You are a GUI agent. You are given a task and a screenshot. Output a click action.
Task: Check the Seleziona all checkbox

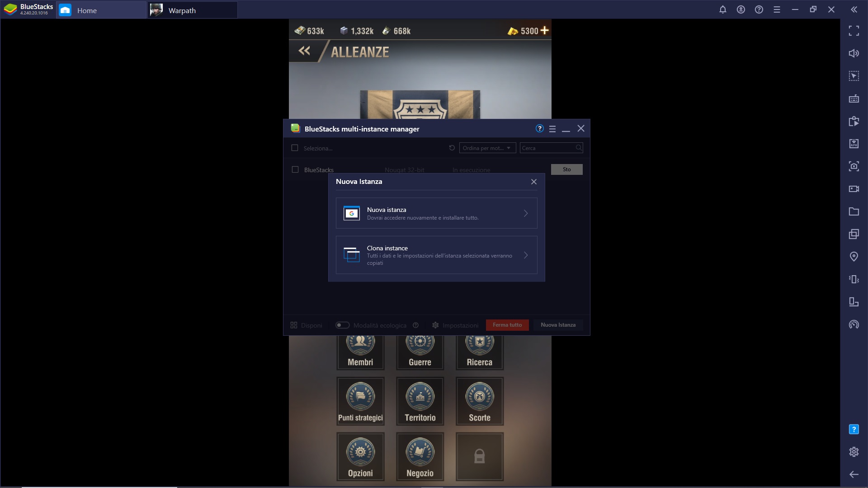[294, 147]
